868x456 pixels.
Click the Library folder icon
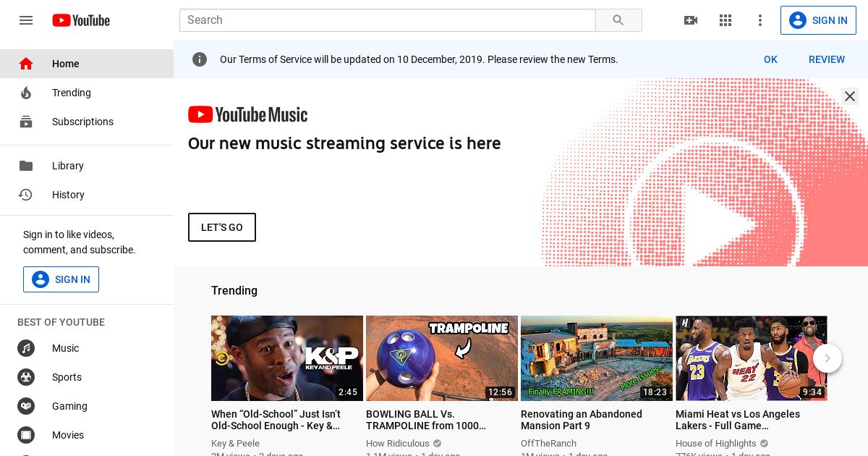[26, 166]
